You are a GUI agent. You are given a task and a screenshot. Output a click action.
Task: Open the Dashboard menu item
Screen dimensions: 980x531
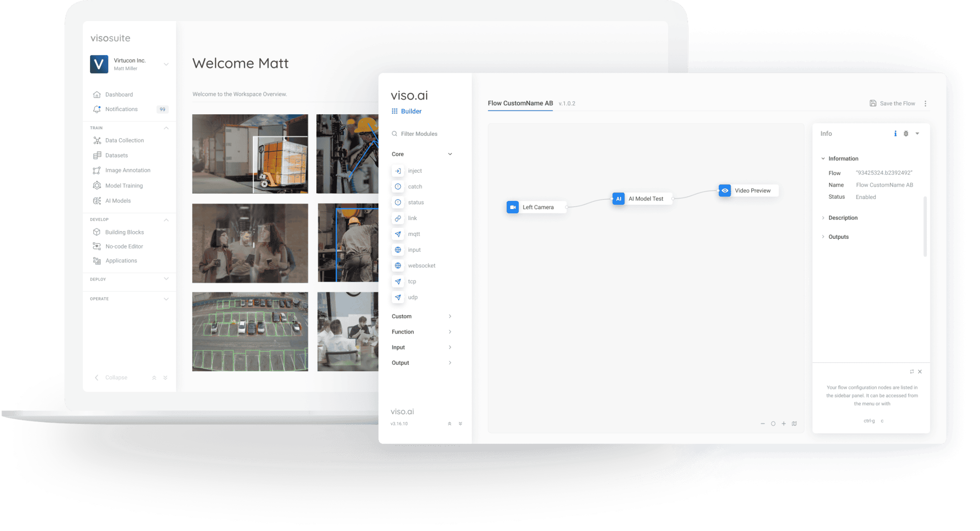pyautogui.click(x=119, y=94)
